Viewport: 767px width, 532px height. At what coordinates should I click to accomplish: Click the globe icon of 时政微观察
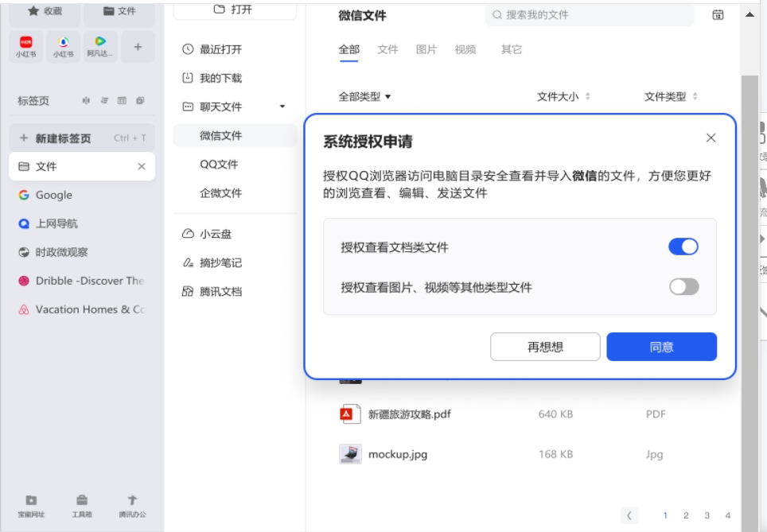[24, 252]
